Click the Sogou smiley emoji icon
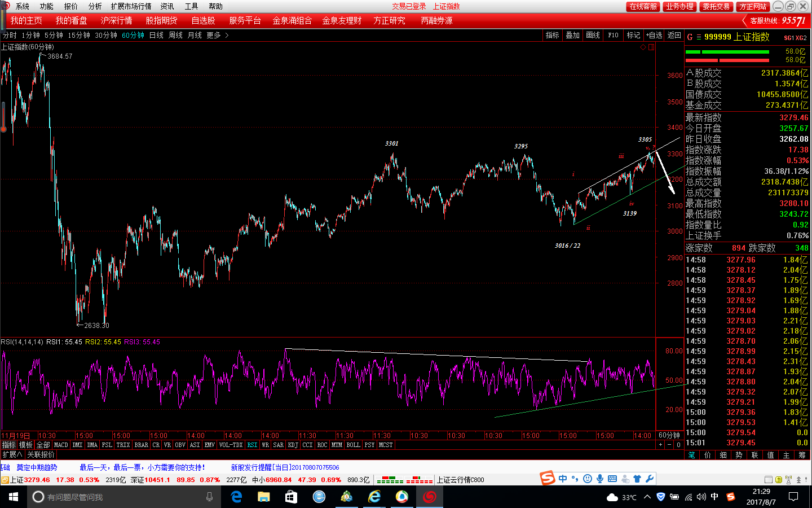This screenshot has width=812, height=508. (x=588, y=479)
